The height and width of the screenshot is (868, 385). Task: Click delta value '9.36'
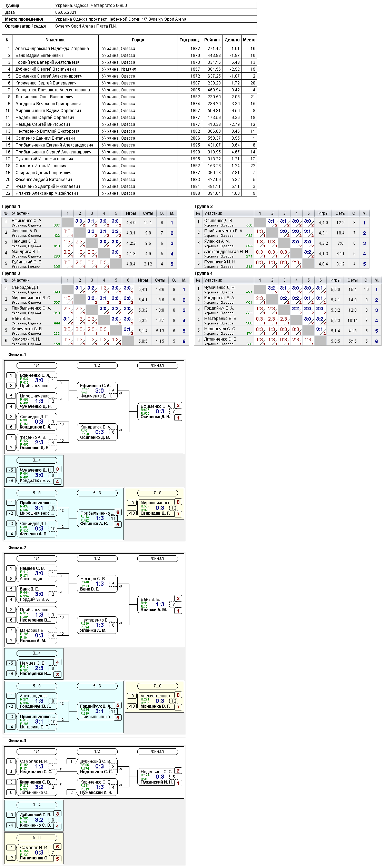236,118
